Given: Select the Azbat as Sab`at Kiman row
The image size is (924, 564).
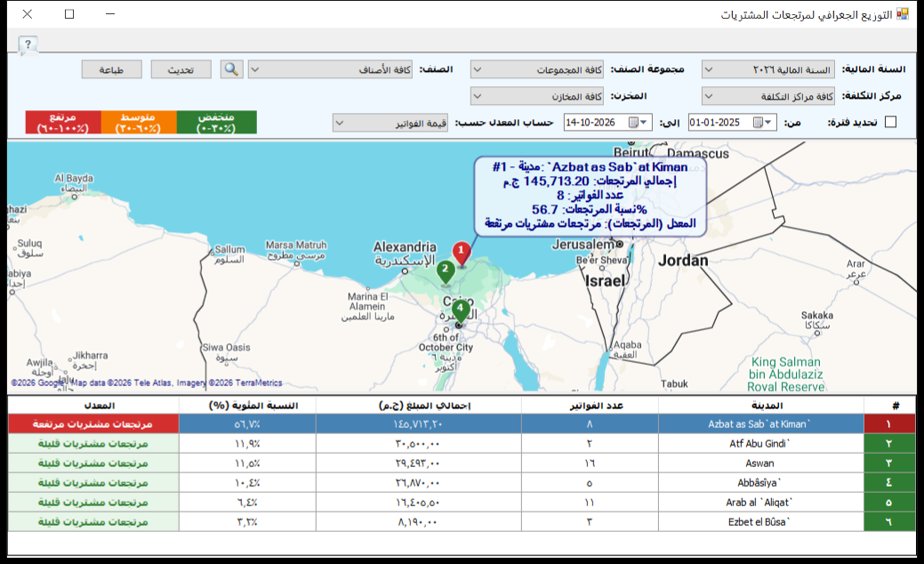Looking at the screenshot, I should pos(462,423).
